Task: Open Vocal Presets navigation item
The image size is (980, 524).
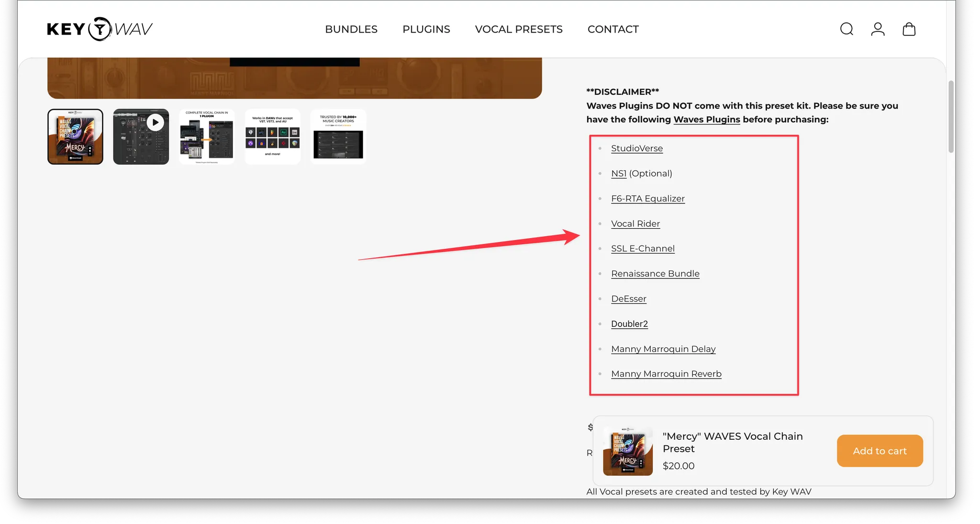Action: tap(519, 29)
